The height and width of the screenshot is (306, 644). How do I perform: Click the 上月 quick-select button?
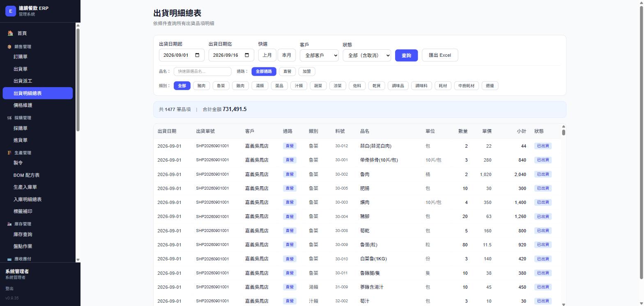click(x=267, y=55)
